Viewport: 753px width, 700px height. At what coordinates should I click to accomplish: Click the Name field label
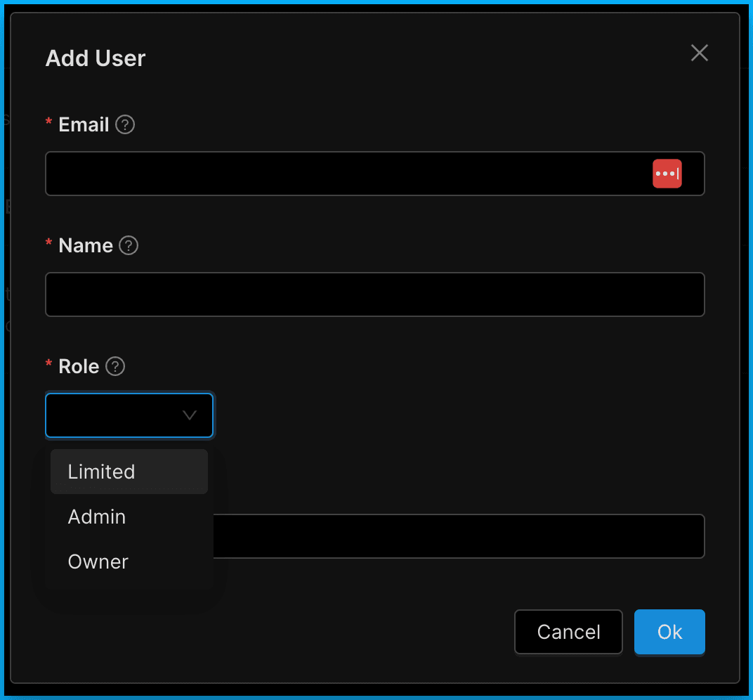click(x=86, y=246)
